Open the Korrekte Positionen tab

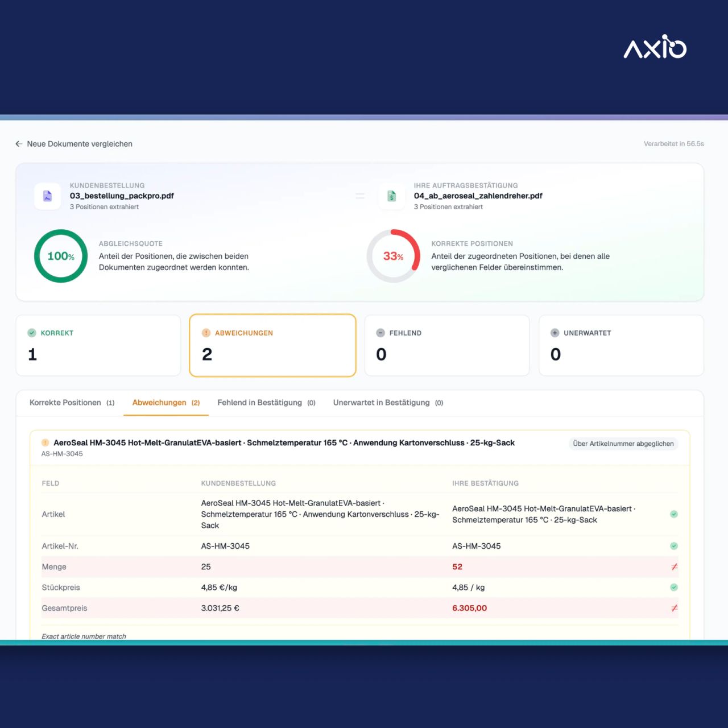click(72, 403)
